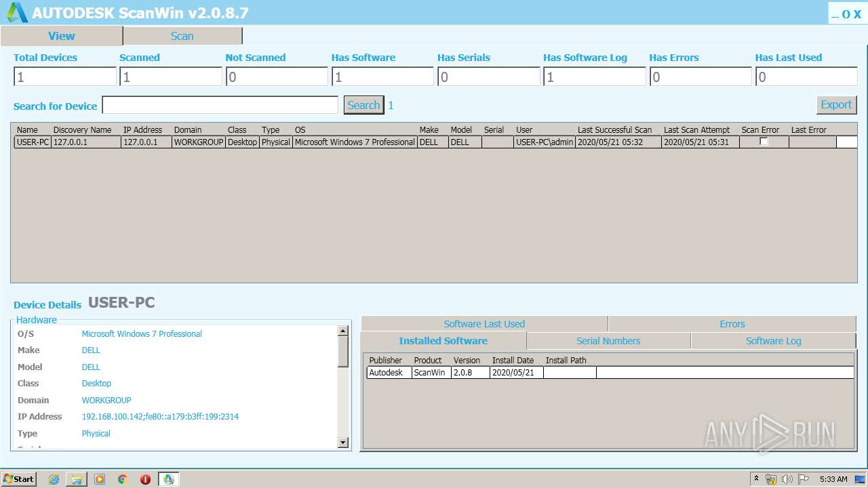
Task: Click the hardware Class value Desktop
Action: point(96,384)
